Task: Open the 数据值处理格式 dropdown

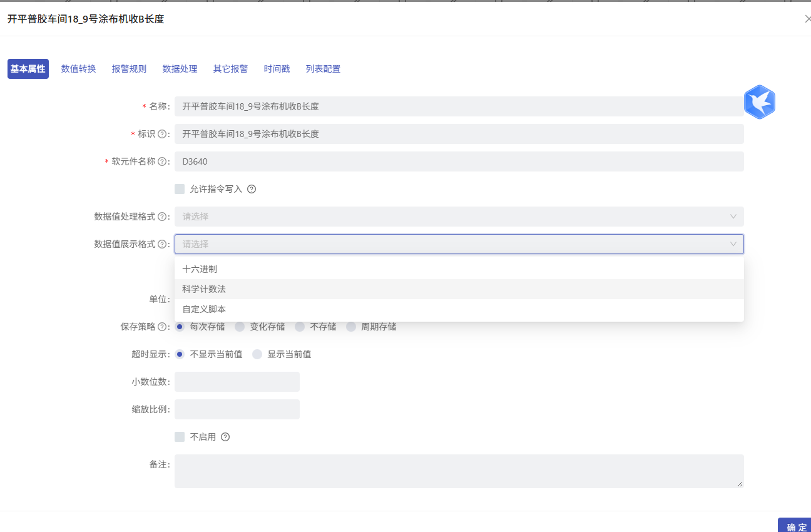Action: [459, 217]
